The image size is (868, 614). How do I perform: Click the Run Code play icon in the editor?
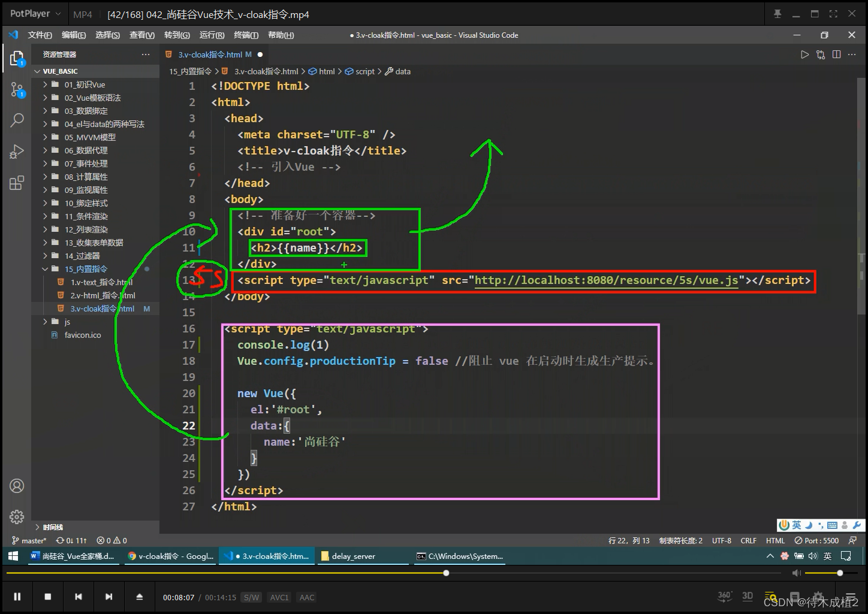point(804,55)
